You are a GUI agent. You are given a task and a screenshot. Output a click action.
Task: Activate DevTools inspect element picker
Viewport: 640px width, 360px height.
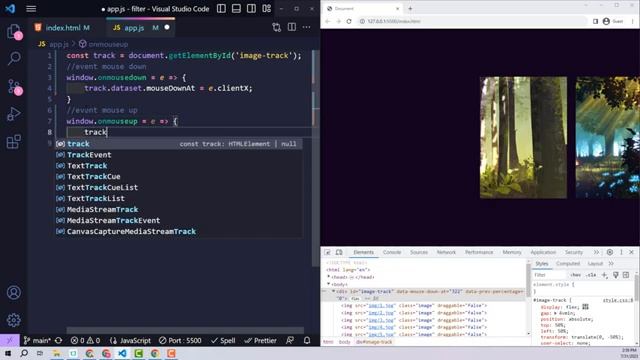327,252
